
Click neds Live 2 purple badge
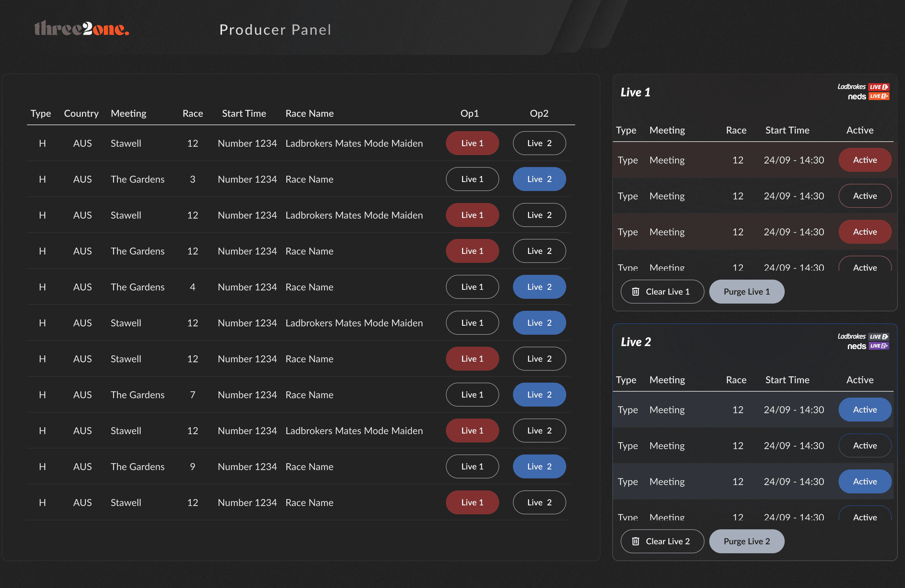click(x=879, y=346)
